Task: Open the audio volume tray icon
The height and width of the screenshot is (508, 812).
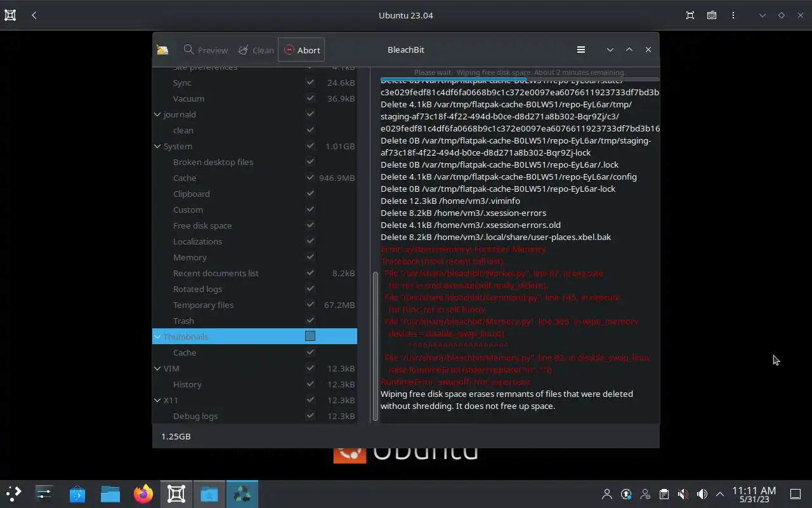Action: tap(702, 494)
